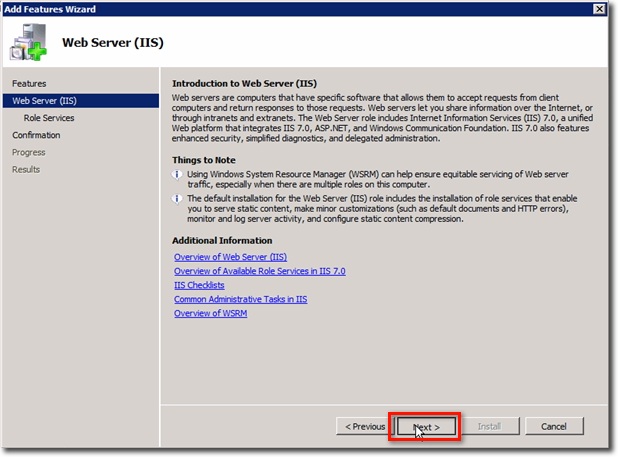The height and width of the screenshot is (458, 619).
Task: Go back with the Previous button
Action: (364, 427)
